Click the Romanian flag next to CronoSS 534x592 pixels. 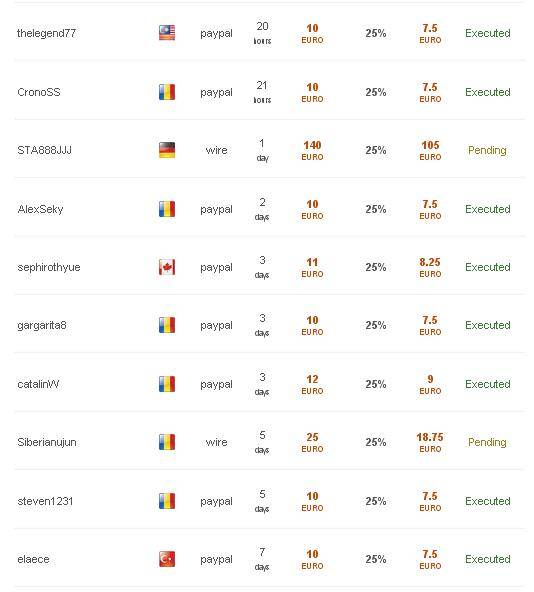[167, 92]
